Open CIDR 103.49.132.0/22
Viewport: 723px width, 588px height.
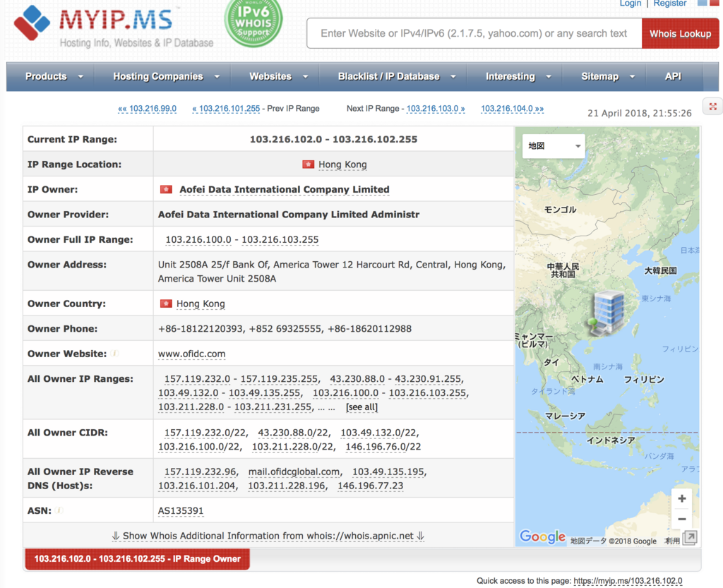[379, 433]
